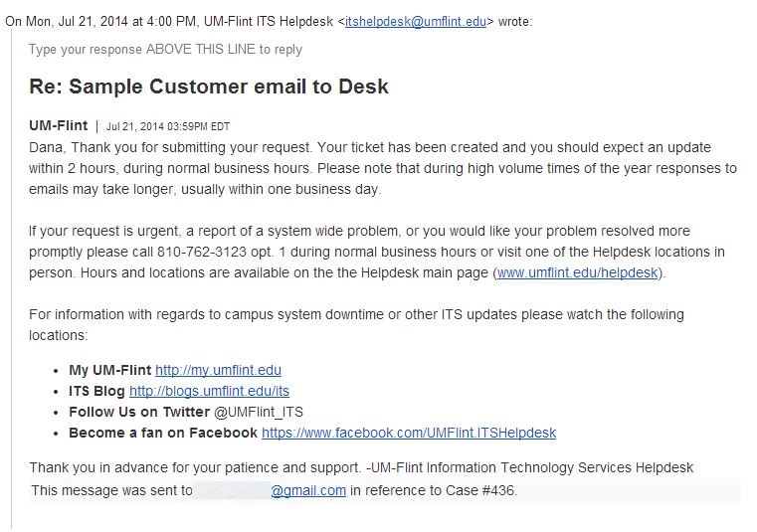Open the http://my.umflint.edu link
This screenshot has width=757, height=532.
pos(218,371)
